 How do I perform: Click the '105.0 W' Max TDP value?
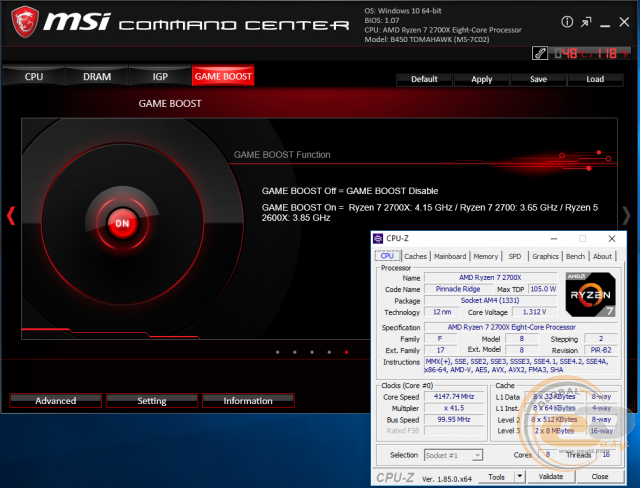[543, 289]
